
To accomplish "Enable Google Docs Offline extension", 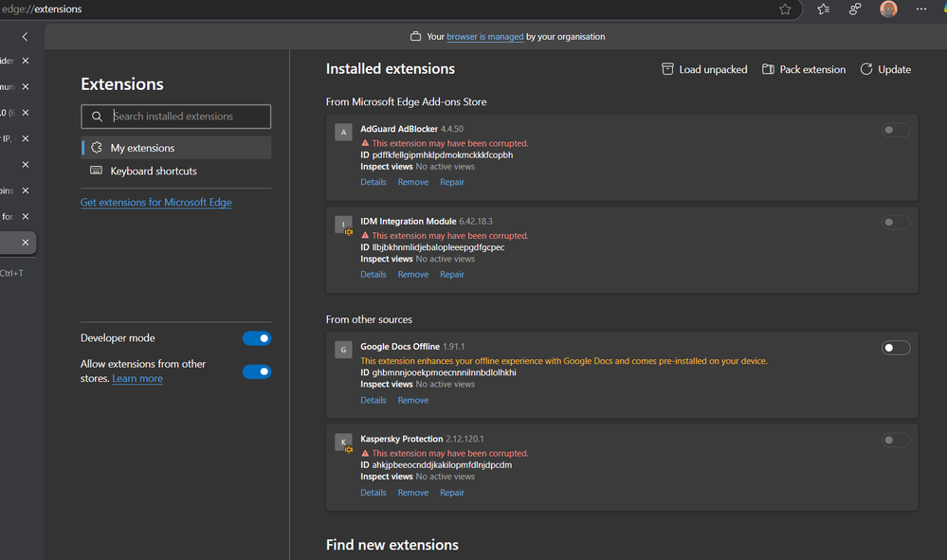I will [896, 348].
